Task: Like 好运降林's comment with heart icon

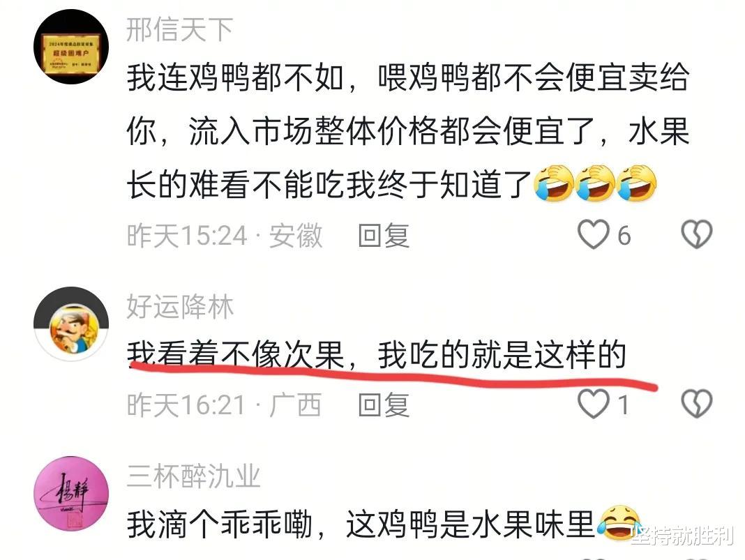Action: [593, 404]
